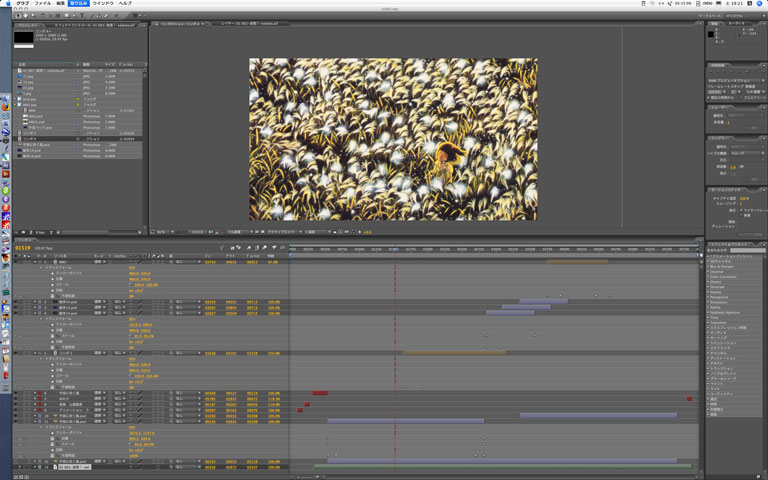768x480 pixels.
Task: Select the Type (T) tool in toolbar
Action: pos(84,16)
